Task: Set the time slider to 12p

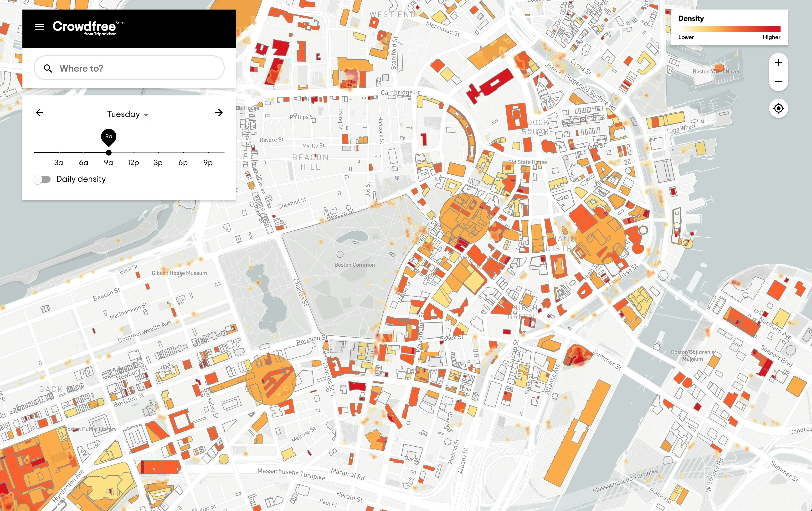Action: [134, 152]
